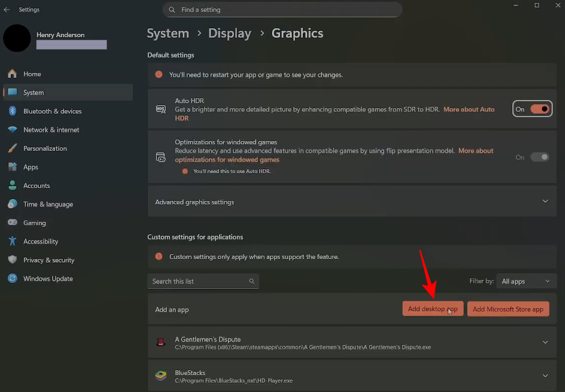This screenshot has width=565, height=392.
Task: Expand A Gentlemen's Dispute app options
Action: pos(545,342)
